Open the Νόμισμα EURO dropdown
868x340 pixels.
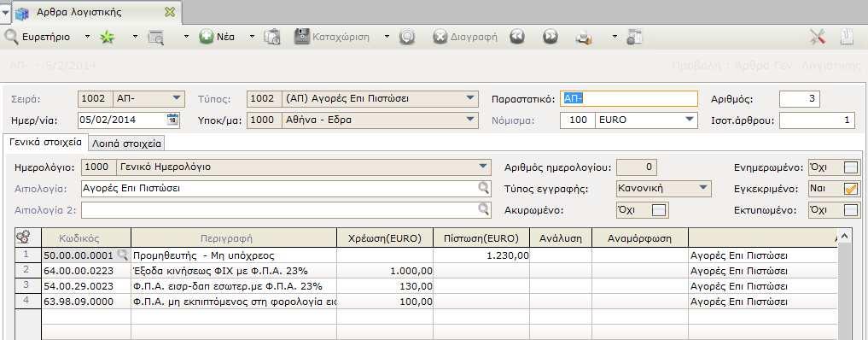coord(690,119)
